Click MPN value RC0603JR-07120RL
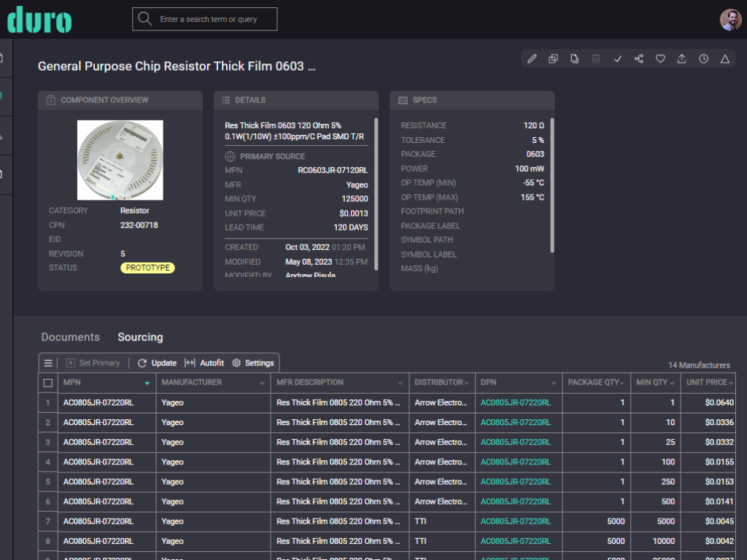The height and width of the screenshot is (560, 747). [333, 170]
